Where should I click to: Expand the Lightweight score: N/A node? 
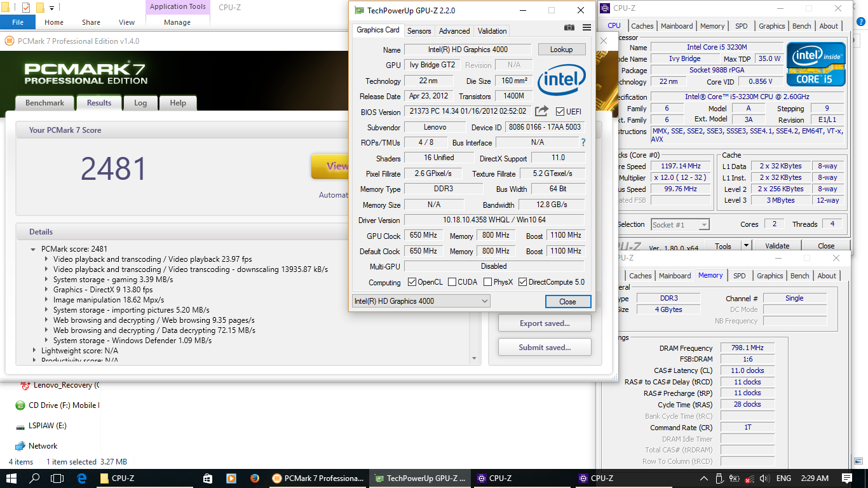(x=34, y=351)
